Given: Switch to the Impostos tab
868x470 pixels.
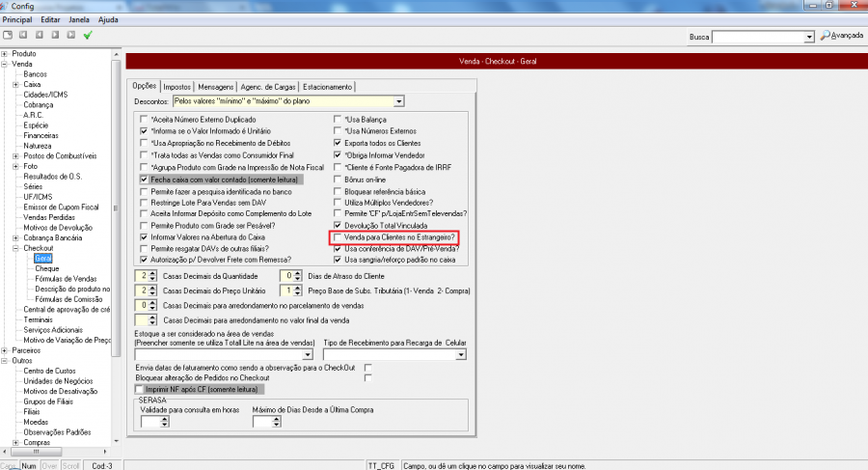Looking at the screenshot, I should 177,86.
